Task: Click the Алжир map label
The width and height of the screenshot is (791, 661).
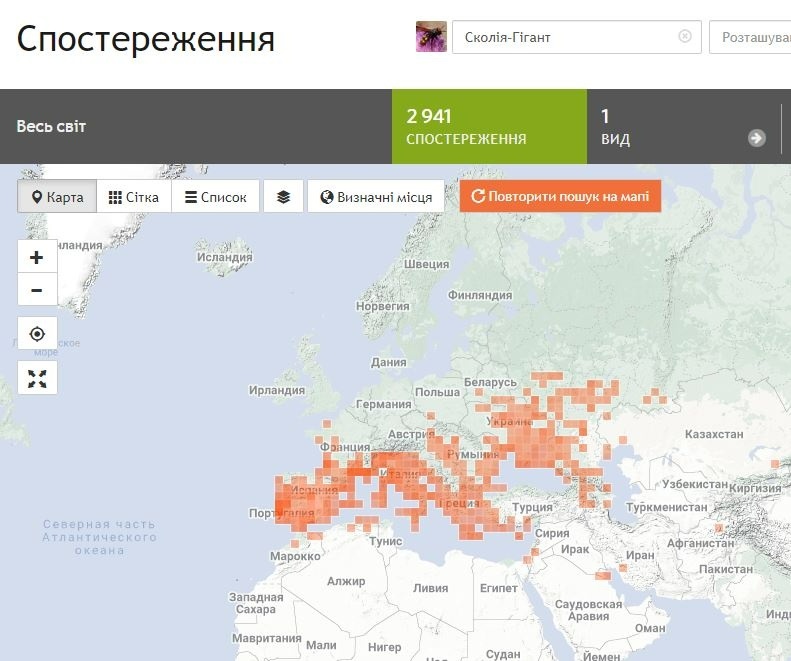Action: click(346, 581)
